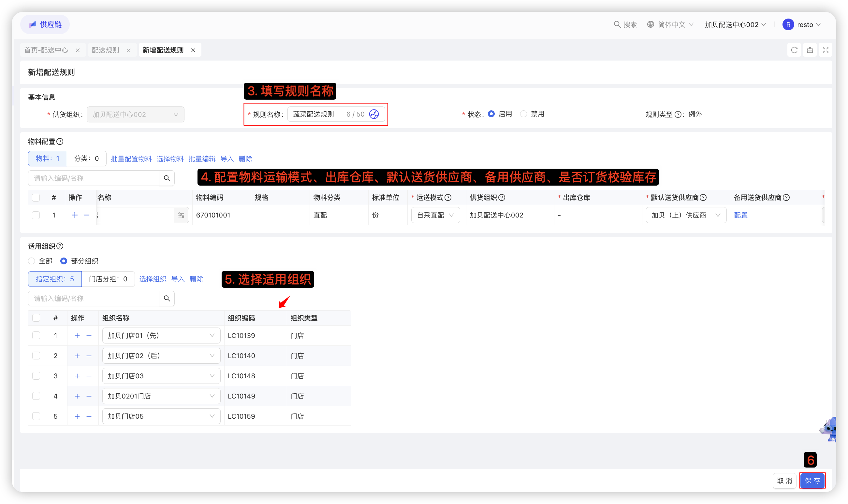Click the fullscreen expand icon at top right

coord(825,50)
